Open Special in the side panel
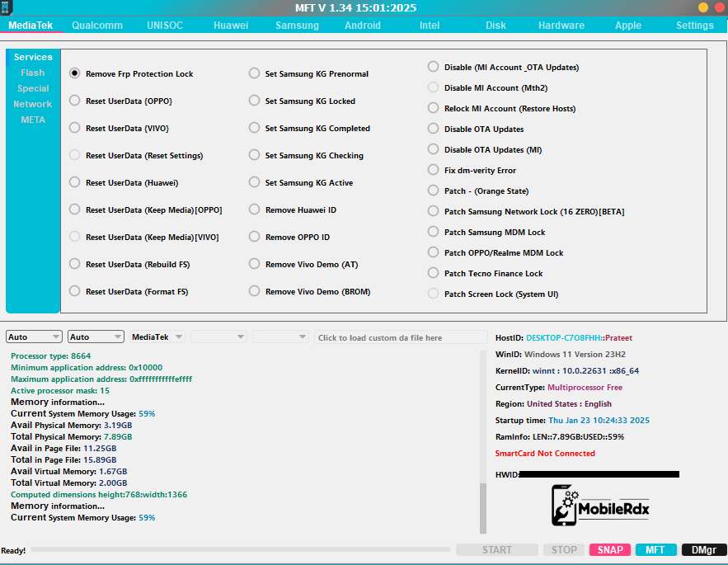This screenshot has width=728, height=565. tap(33, 88)
